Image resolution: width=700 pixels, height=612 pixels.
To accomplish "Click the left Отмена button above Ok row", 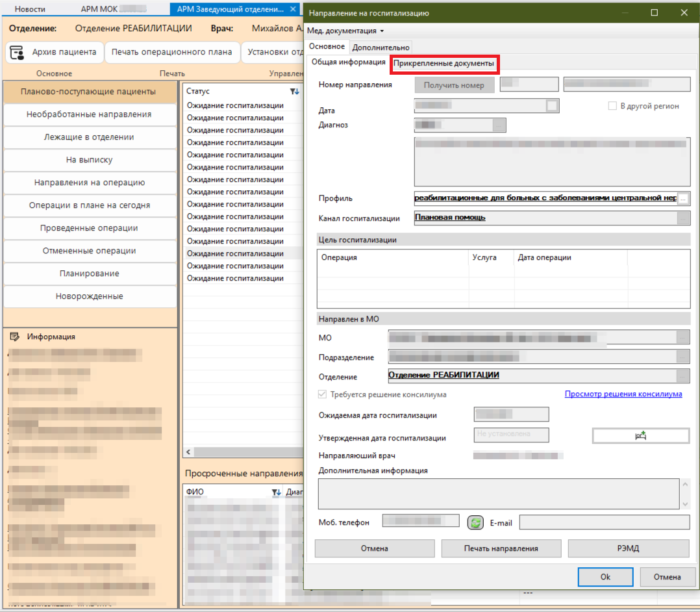I will point(375,548).
